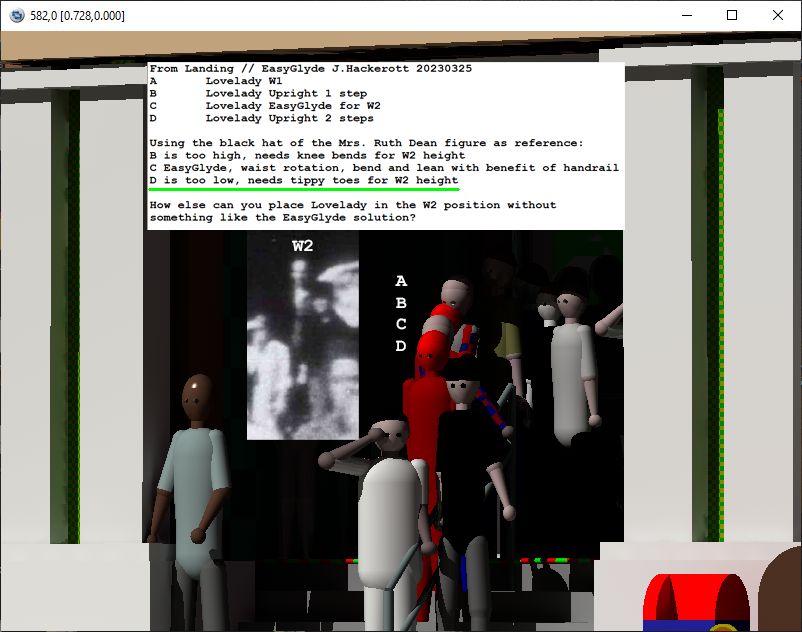Click the white letter D marker
802x632 pixels.
pos(401,346)
